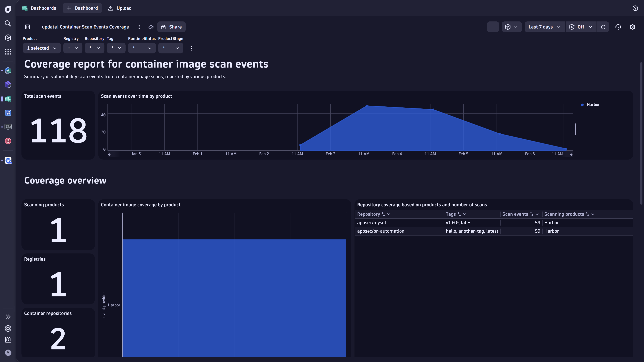View dashboard version history icon
The width and height of the screenshot is (644, 362).
(x=618, y=27)
